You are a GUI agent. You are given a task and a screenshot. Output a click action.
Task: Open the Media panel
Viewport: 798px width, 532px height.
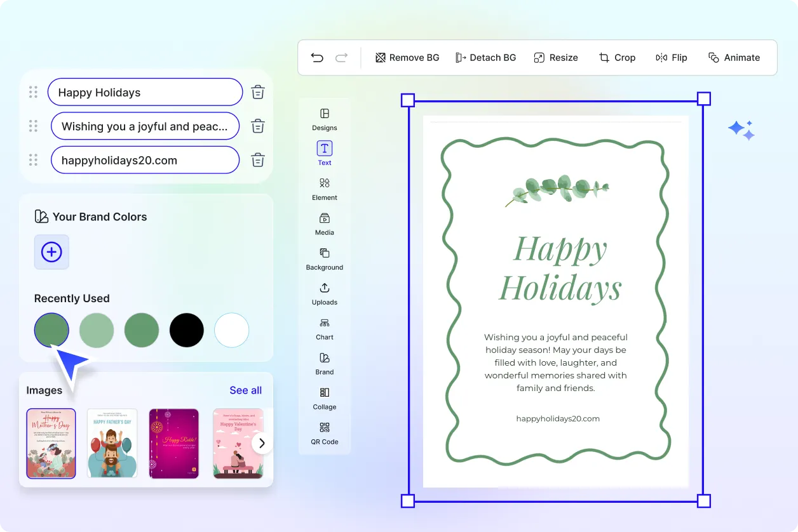(324, 225)
